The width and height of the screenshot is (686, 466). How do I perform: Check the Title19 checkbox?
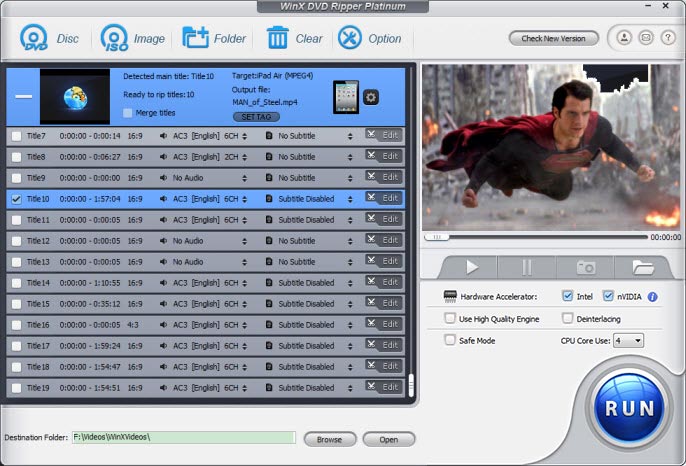click(x=16, y=388)
